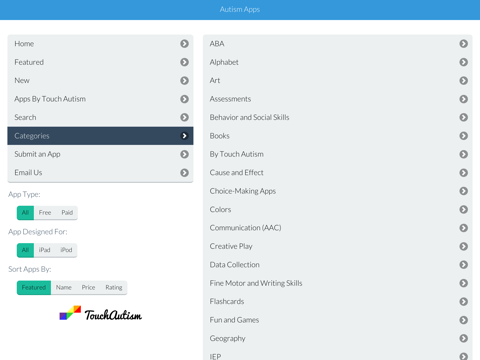Click the arrow icon beside Geography
Viewport: 480px width, 360px height.
(x=463, y=338)
